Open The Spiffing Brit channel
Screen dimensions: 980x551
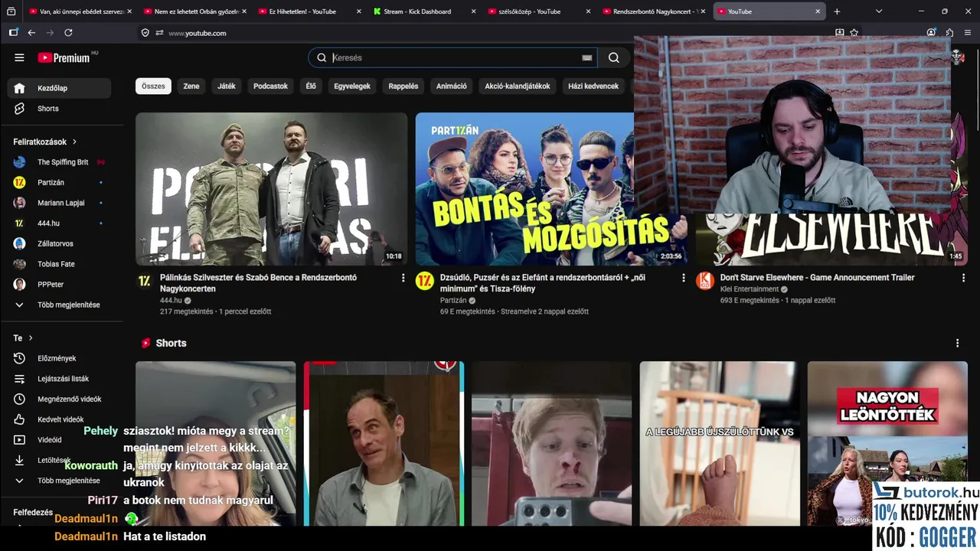59,162
